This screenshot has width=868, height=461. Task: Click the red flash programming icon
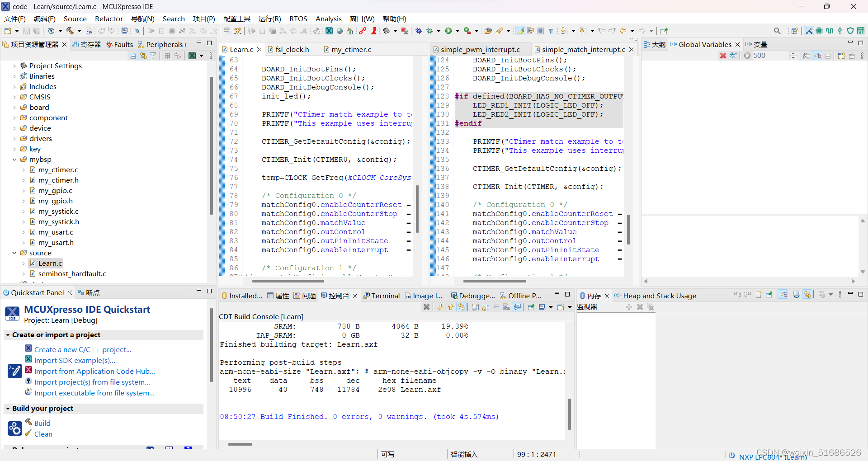point(374,30)
